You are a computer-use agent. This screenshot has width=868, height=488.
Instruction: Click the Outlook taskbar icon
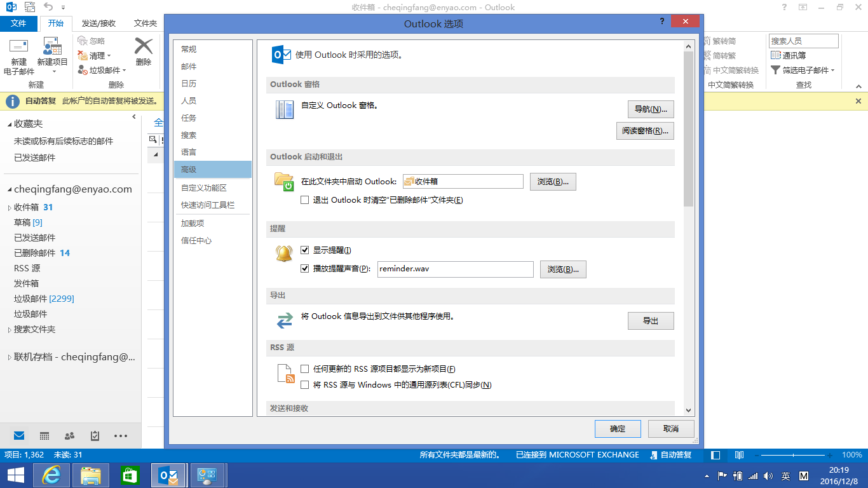point(168,475)
